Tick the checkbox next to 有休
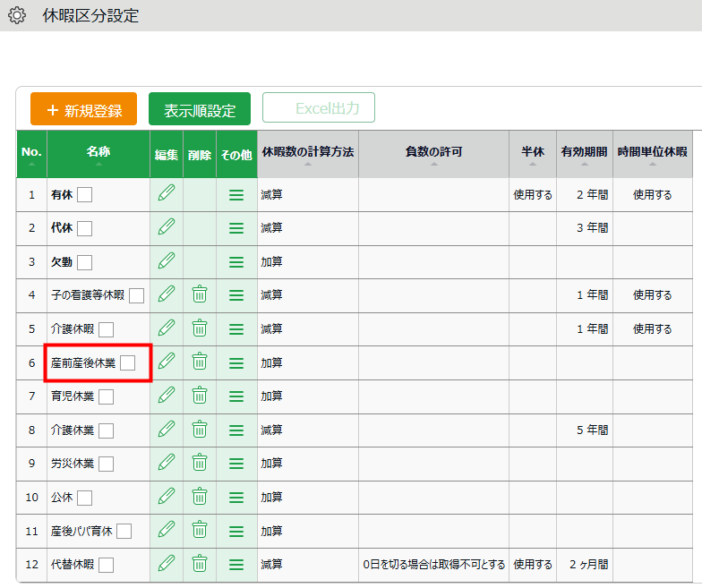Viewport: 702px width, 588px height. [84, 195]
